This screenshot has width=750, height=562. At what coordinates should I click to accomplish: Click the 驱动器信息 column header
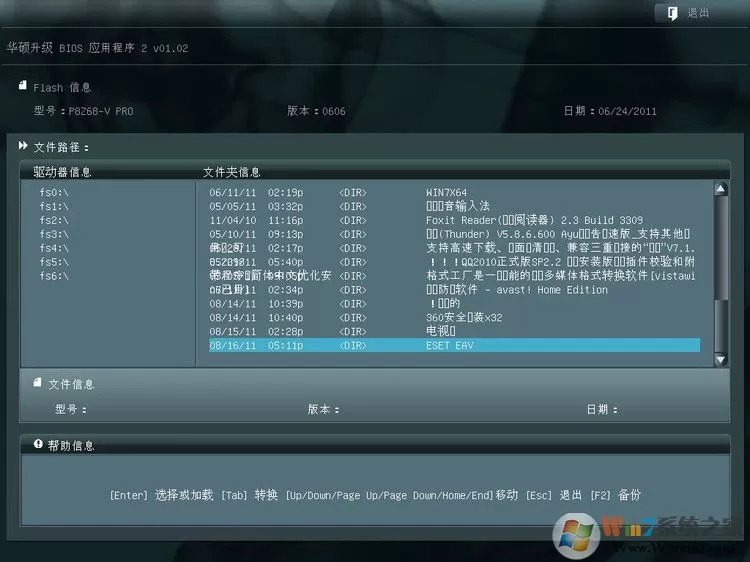(x=62, y=172)
